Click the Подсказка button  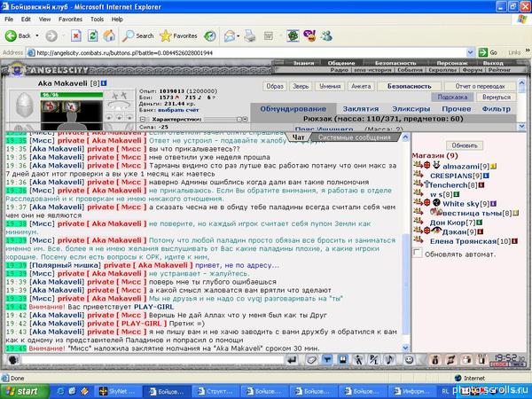(x=452, y=97)
